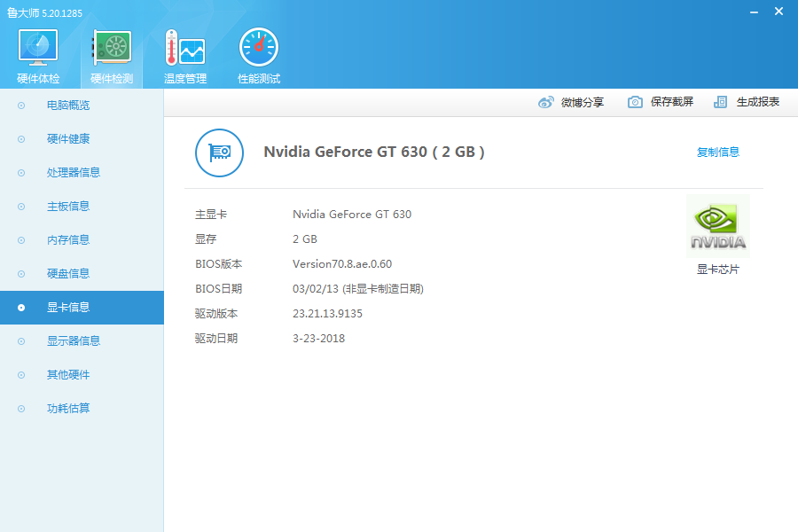Select the 硬件检测 hardware detection icon
The image size is (798, 532).
coord(112,49)
